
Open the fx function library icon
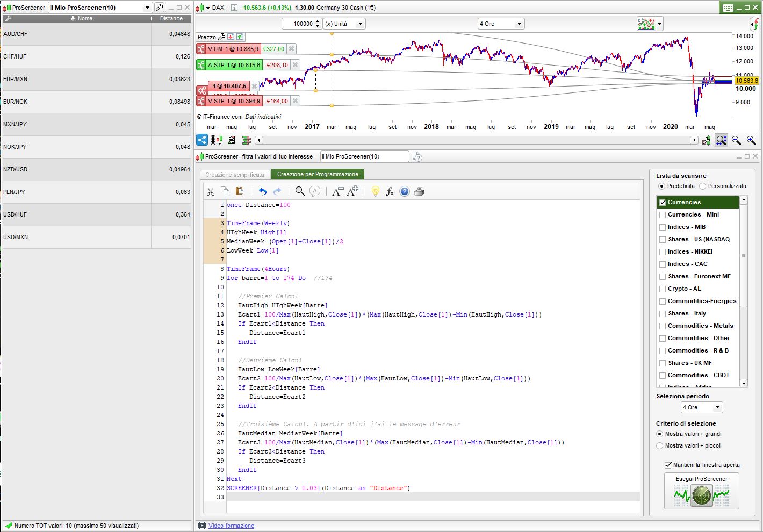click(x=390, y=192)
